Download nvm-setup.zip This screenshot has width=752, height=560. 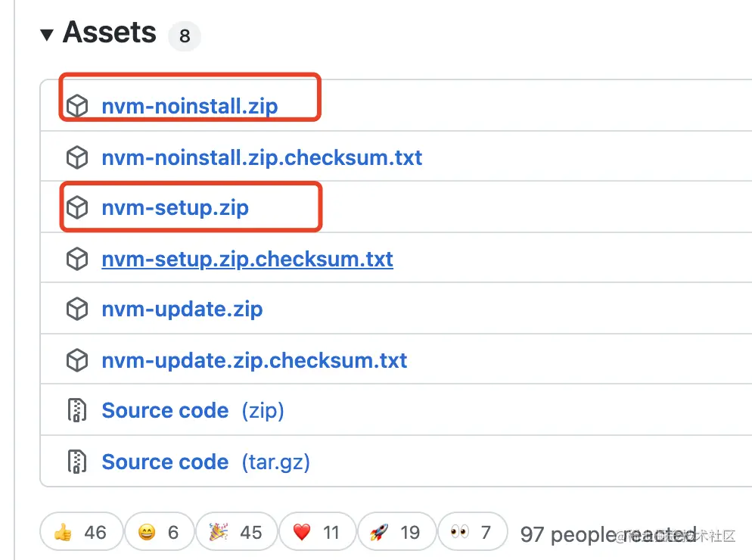(175, 208)
